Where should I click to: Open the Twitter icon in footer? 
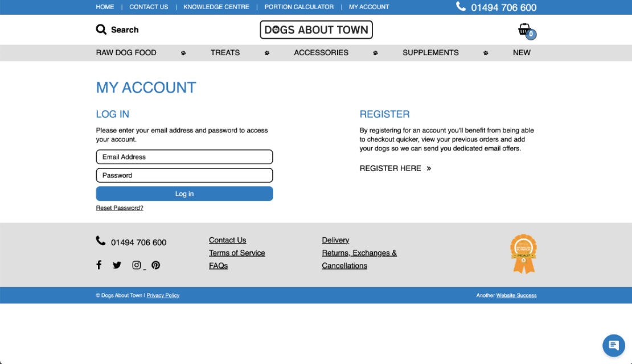coord(117,265)
